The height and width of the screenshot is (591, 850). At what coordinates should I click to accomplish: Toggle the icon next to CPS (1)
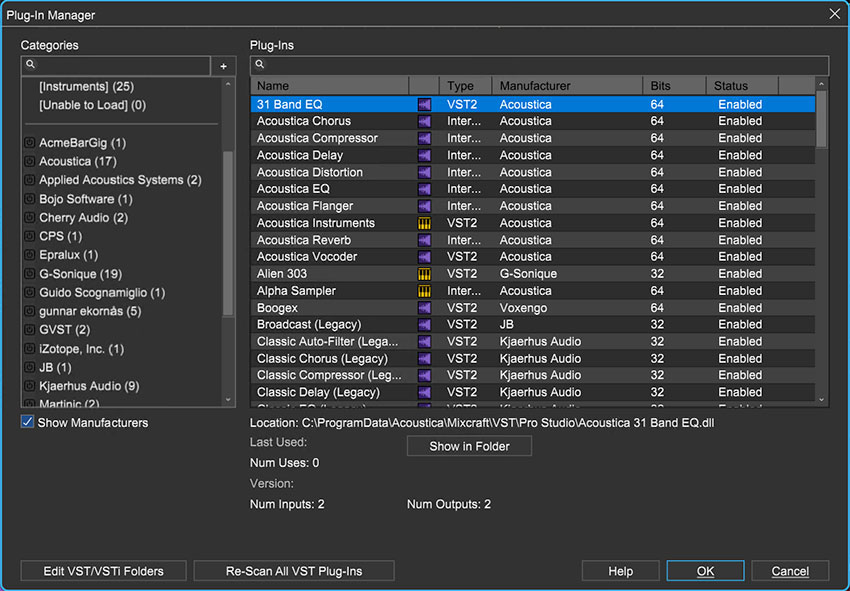pyautogui.click(x=30, y=236)
